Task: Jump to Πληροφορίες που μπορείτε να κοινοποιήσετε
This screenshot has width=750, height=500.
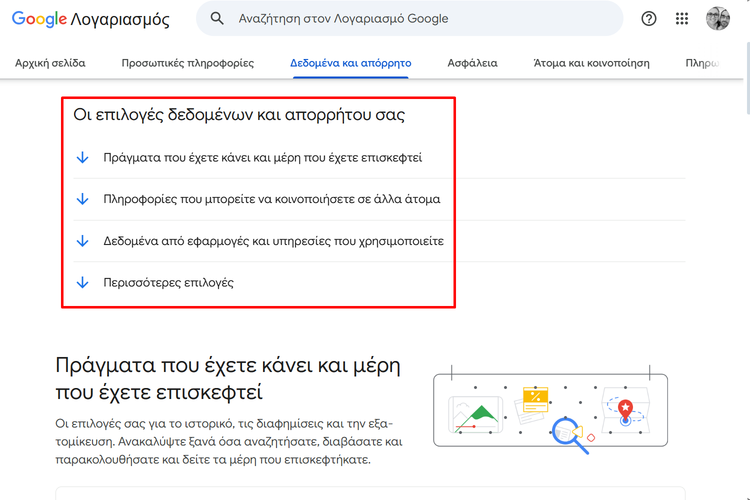Action: (x=272, y=200)
